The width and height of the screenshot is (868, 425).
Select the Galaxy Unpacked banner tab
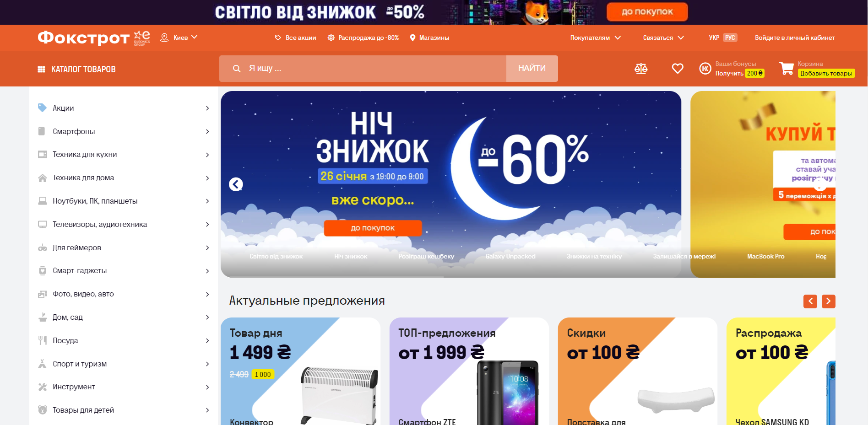click(x=510, y=256)
